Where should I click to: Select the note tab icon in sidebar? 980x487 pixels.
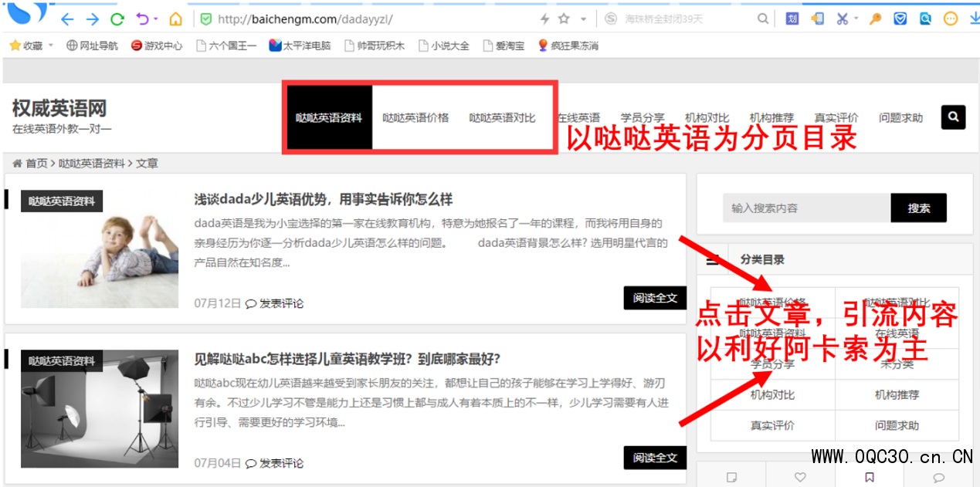tap(731, 477)
